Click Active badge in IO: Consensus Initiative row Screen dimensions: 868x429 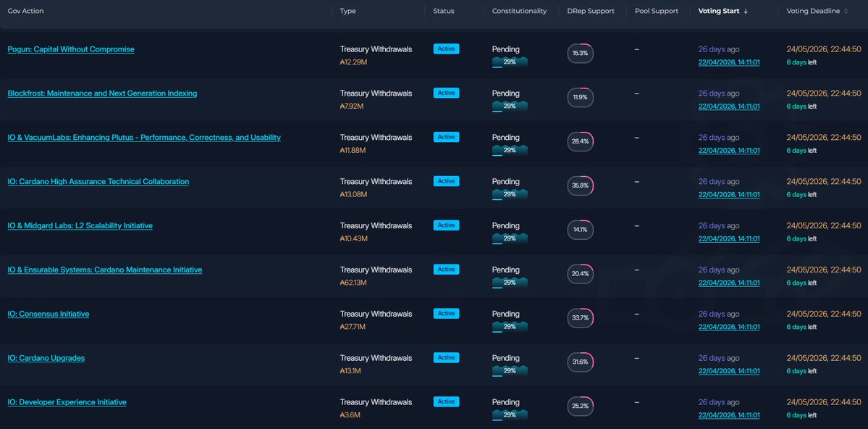tap(446, 314)
